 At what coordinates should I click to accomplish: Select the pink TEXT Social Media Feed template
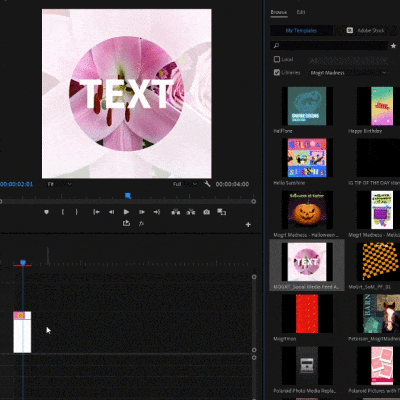pyautogui.click(x=307, y=262)
